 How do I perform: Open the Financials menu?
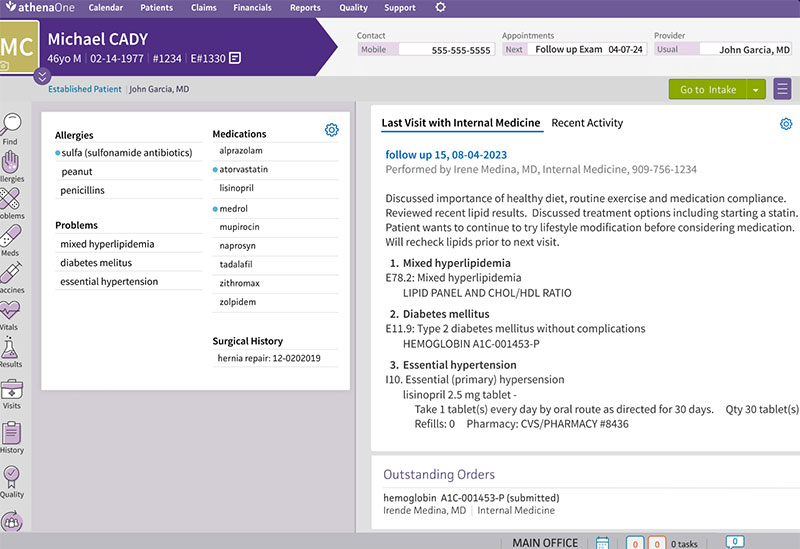coord(253,8)
